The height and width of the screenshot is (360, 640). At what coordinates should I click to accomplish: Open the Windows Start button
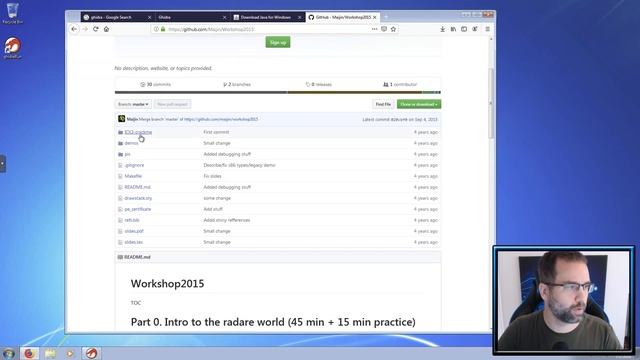coord(9,353)
